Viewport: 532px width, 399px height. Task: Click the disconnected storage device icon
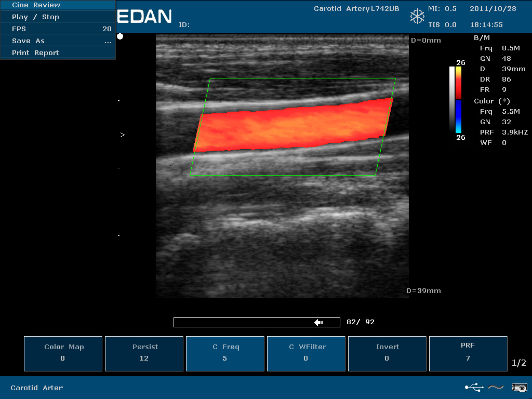click(x=518, y=387)
